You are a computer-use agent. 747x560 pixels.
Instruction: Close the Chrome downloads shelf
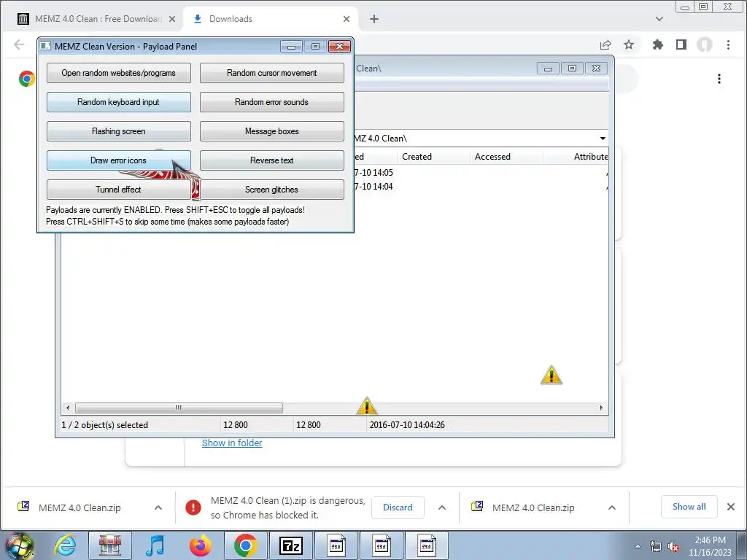(731, 507)
